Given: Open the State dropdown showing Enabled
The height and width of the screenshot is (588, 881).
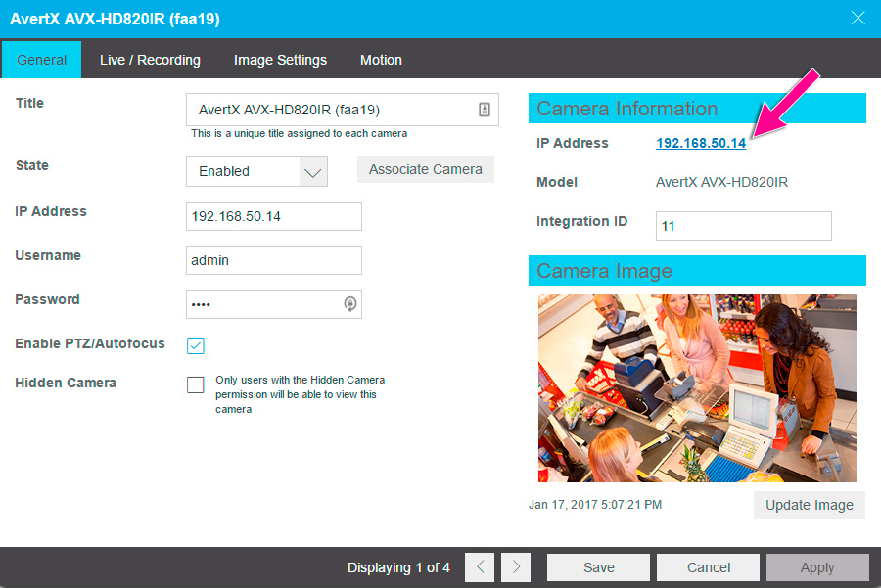Looking at the screenshot, I should pyautogui.click(x=256, y=171).
